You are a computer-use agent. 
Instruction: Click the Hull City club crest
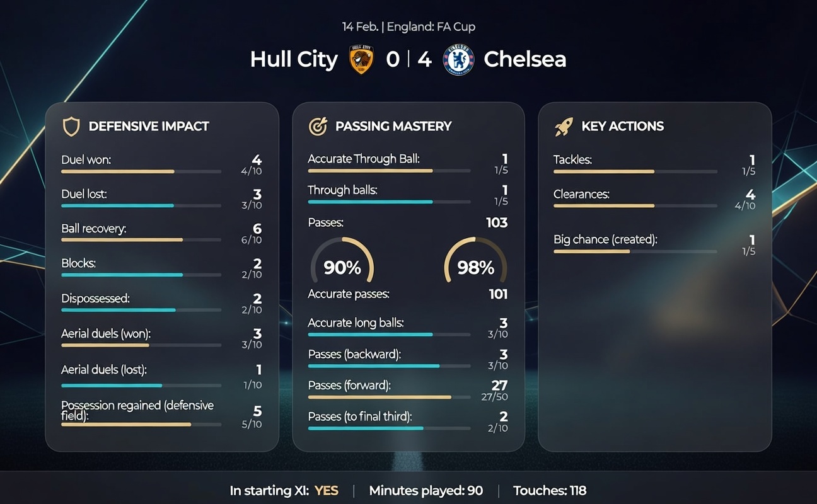coord(361,60)
